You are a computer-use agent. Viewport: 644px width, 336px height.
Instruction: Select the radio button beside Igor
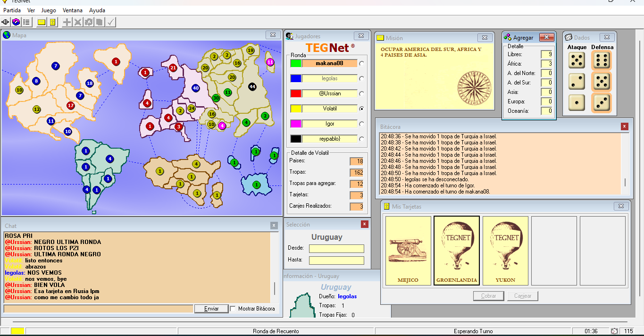tap(362, 124)
